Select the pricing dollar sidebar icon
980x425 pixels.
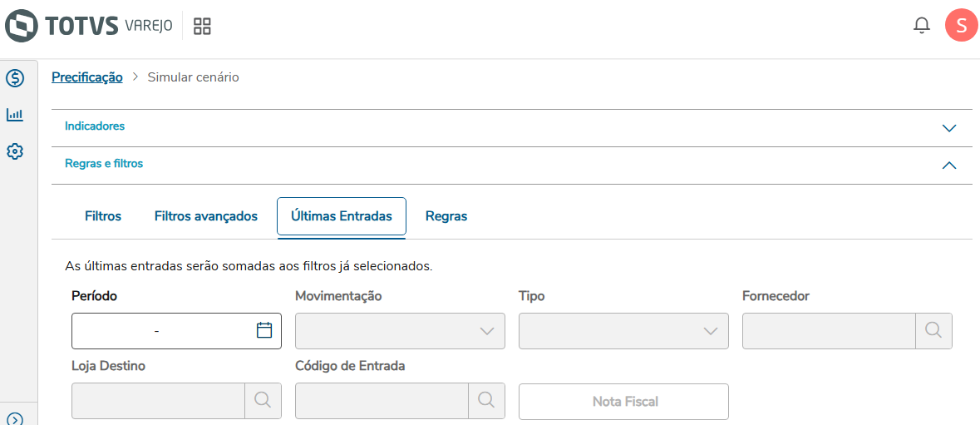(x=14, y=78)
